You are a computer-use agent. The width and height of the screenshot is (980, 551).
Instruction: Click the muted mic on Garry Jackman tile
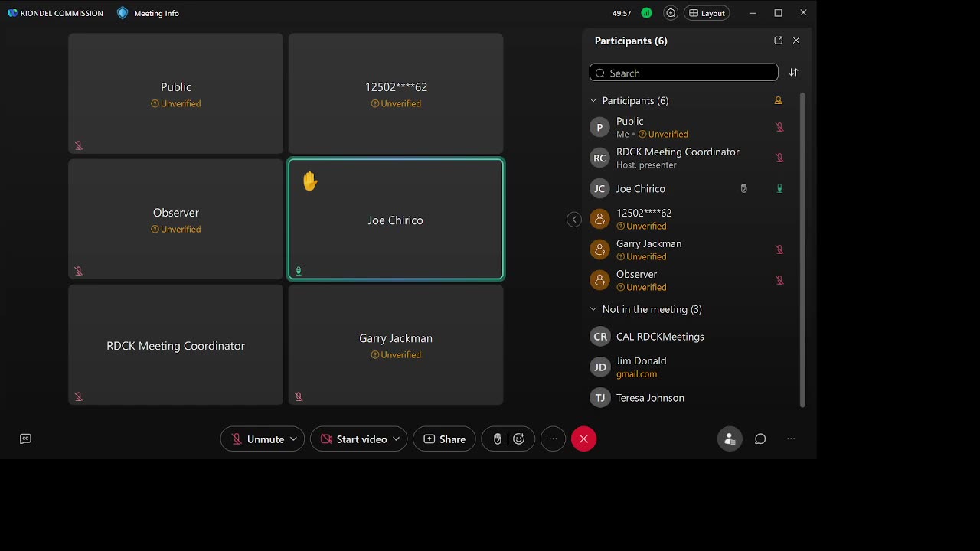pos(299,396)
